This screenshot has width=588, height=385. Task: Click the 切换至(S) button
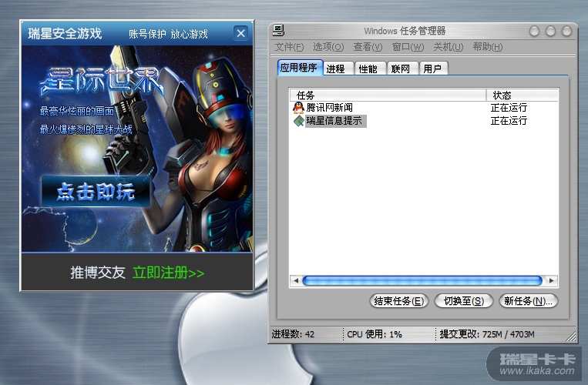pos(463,301)
